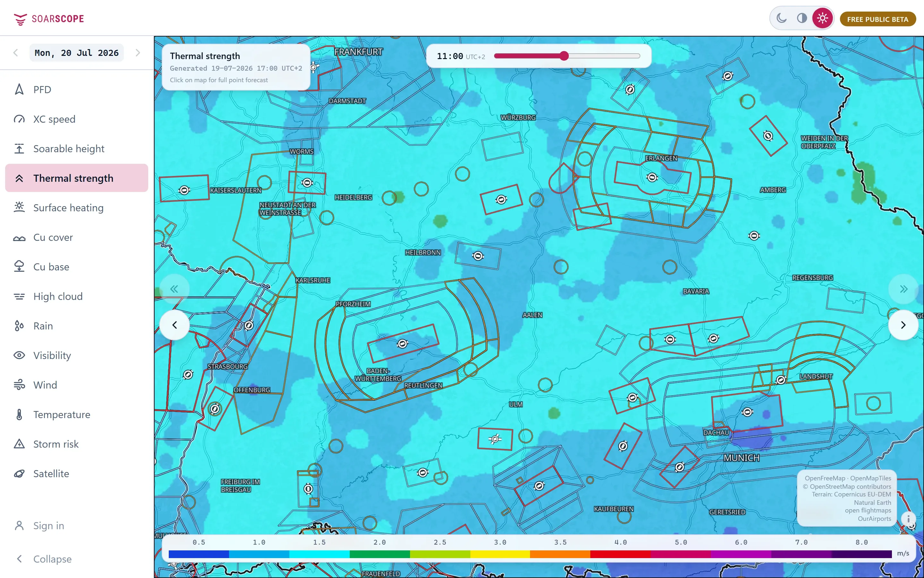The width and height of the screenshot is (924, 578).
Task: Click the Sign in person icon
Action: [19, 526]
